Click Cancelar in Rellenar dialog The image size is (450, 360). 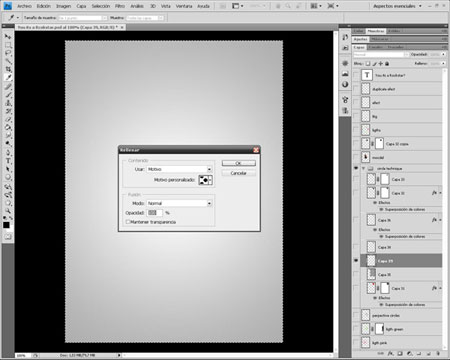239,173
